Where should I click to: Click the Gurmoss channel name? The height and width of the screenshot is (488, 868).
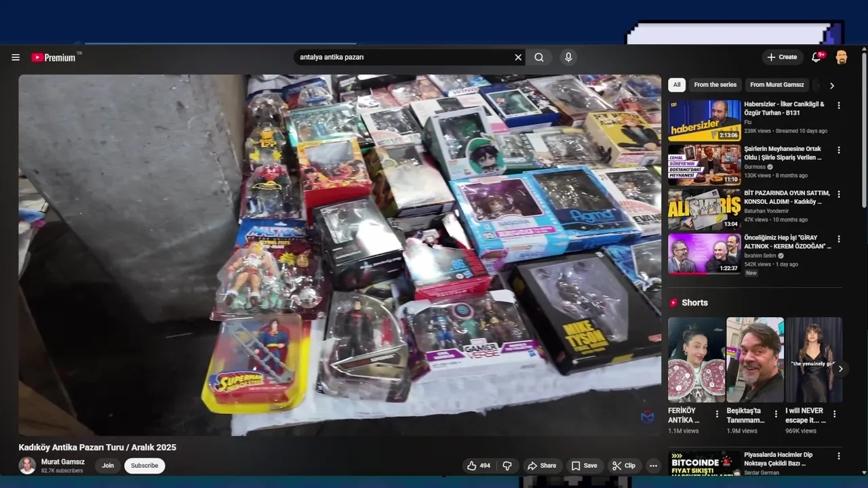755,167
